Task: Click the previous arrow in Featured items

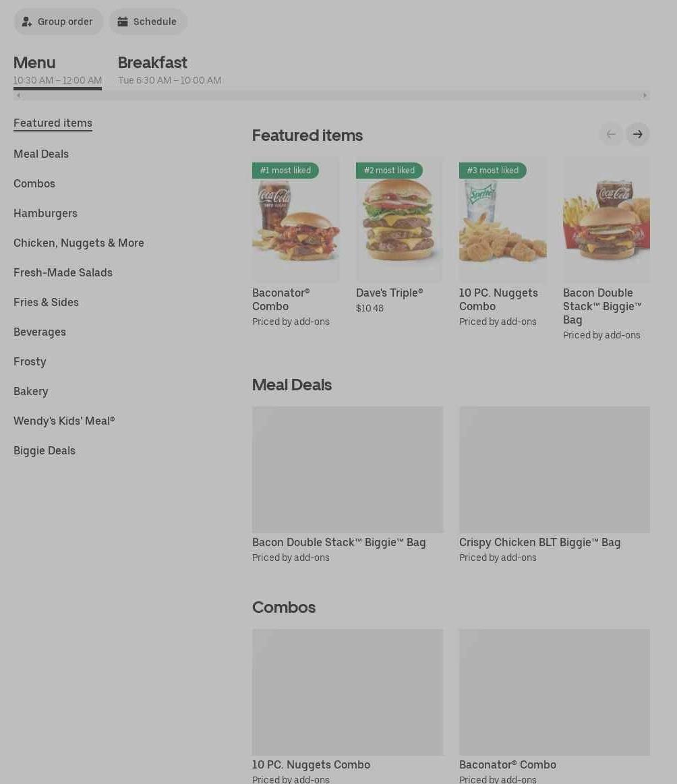Action: (611, 134)
